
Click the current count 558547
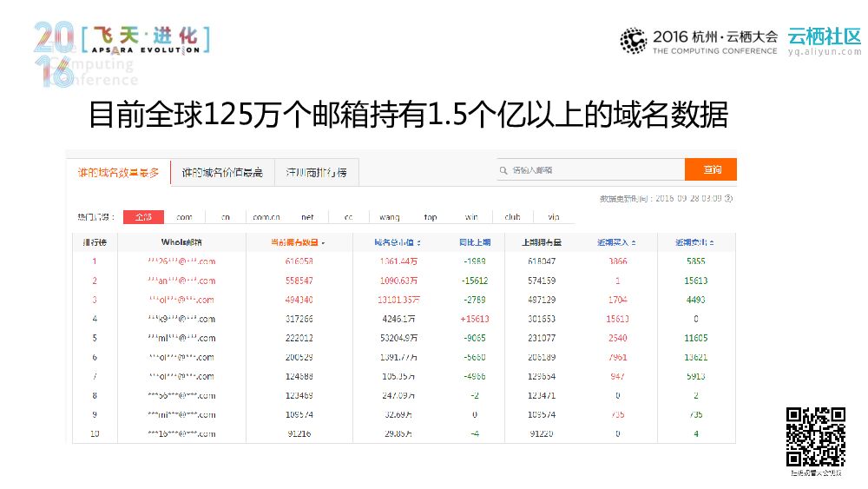tap(299, 281)
